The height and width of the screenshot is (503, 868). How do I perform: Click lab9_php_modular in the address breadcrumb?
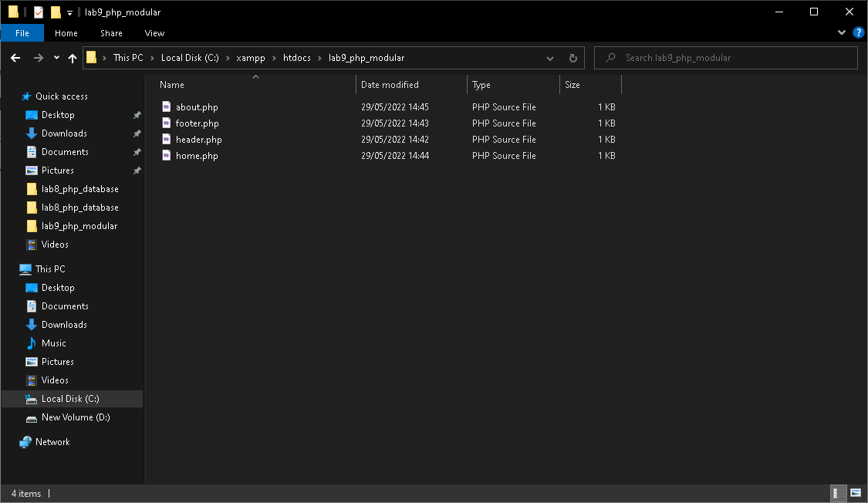[366, 58]
